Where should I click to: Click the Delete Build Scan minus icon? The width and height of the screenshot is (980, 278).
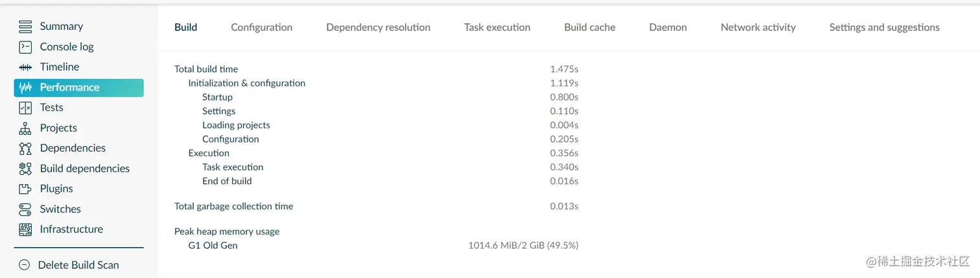tap(25, 264)
